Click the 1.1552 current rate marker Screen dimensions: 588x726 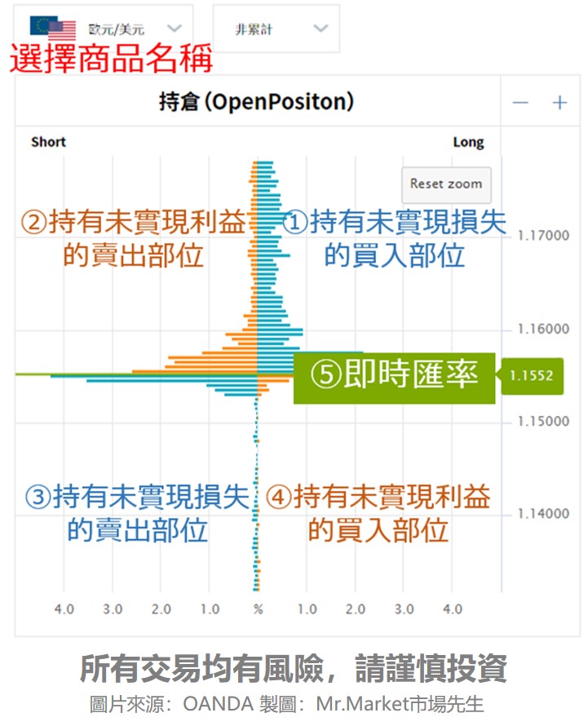coord(532,375)
